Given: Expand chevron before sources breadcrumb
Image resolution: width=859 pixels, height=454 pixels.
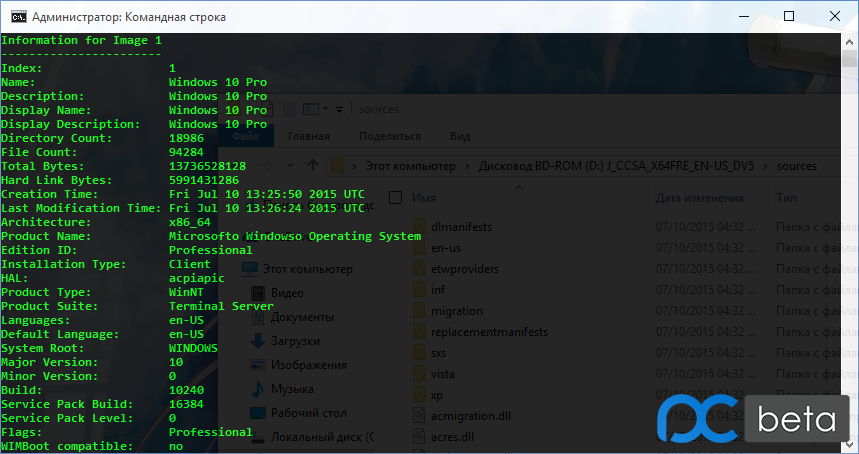Looking at the screenshot, I should point(765,166).
